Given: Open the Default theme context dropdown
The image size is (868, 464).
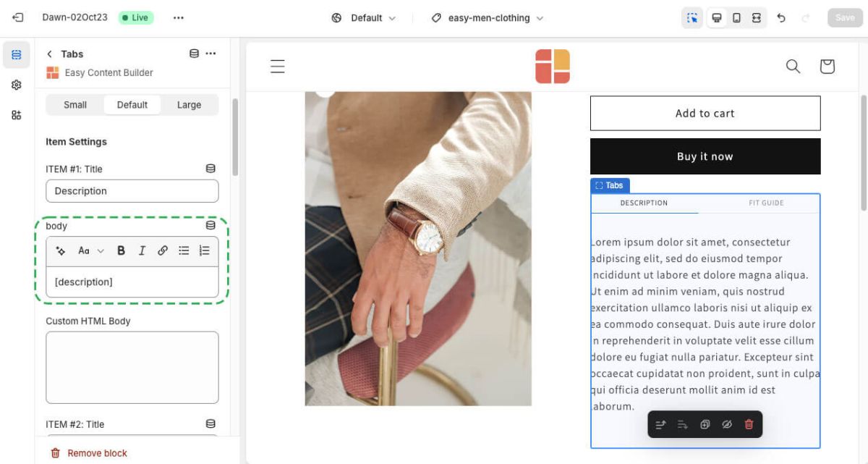Looking at the screenshot, I should pos(364,18).
